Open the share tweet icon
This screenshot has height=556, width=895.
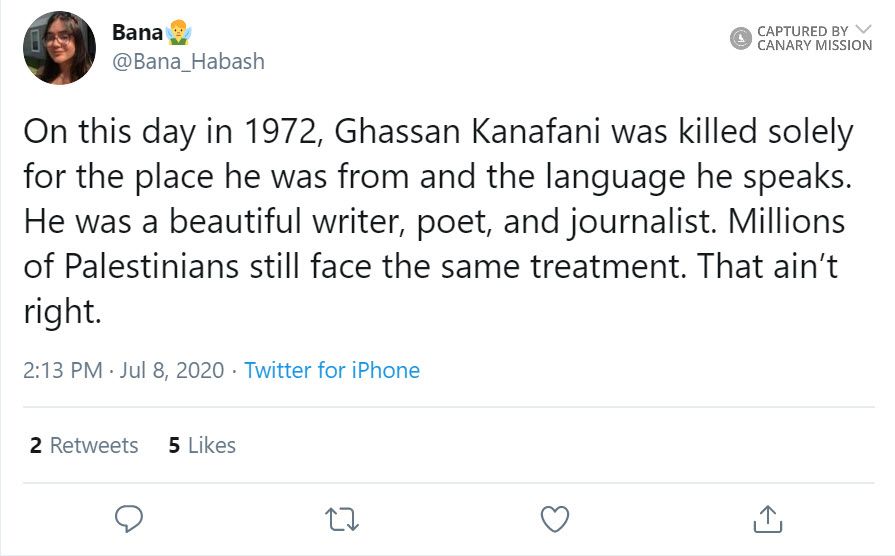[x=767, y=517]
